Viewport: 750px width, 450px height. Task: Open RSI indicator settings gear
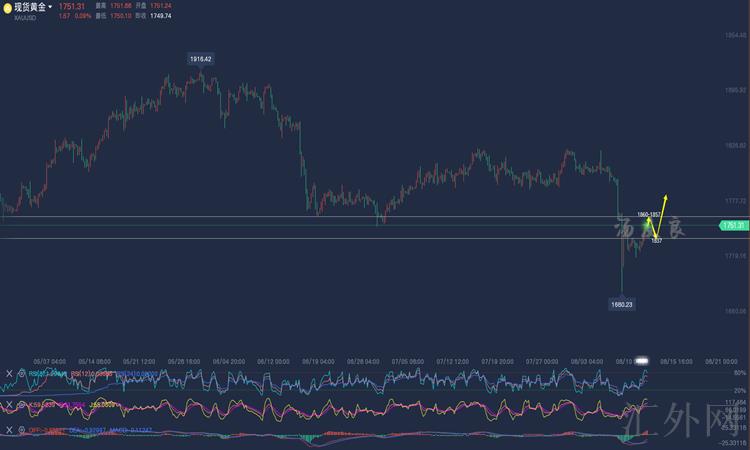pyautogui.click(x=22, y=373)
